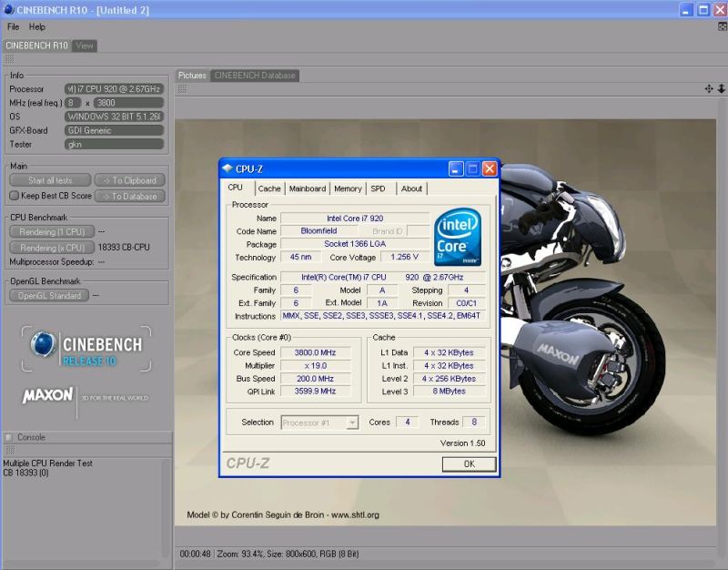This screenshot has height=570, width=728.
Task: Click the model credit text by Corentin Seguin
Action: pyautogui.click(x=283, y=514)
